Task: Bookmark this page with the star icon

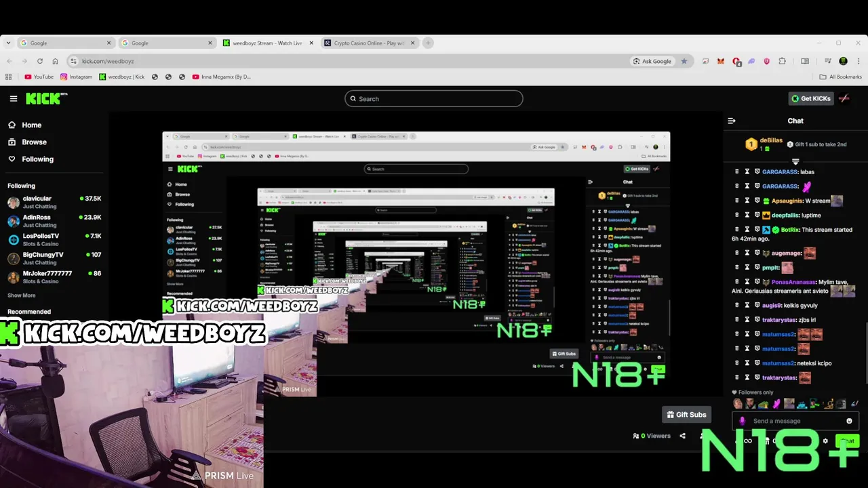Action: click(684, 61)
